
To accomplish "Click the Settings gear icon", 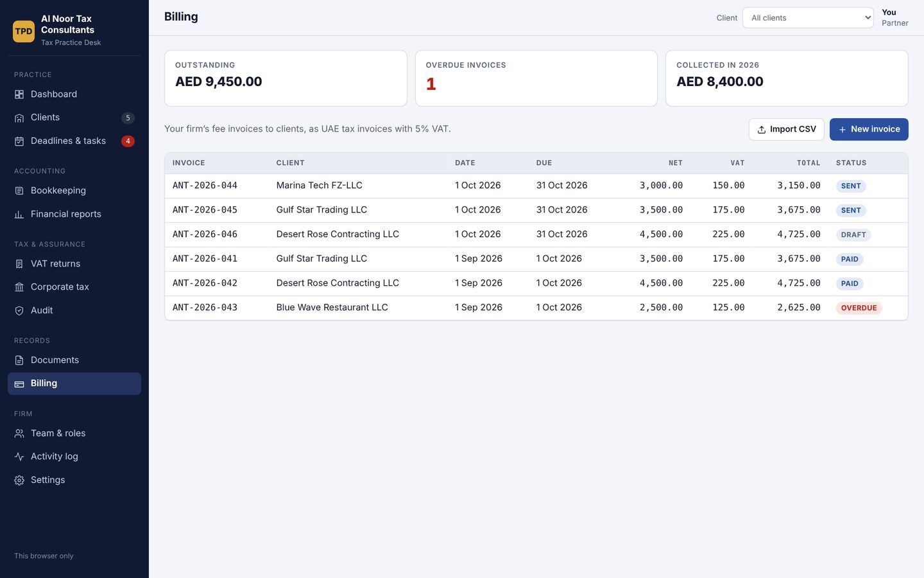I will [19, 480].
